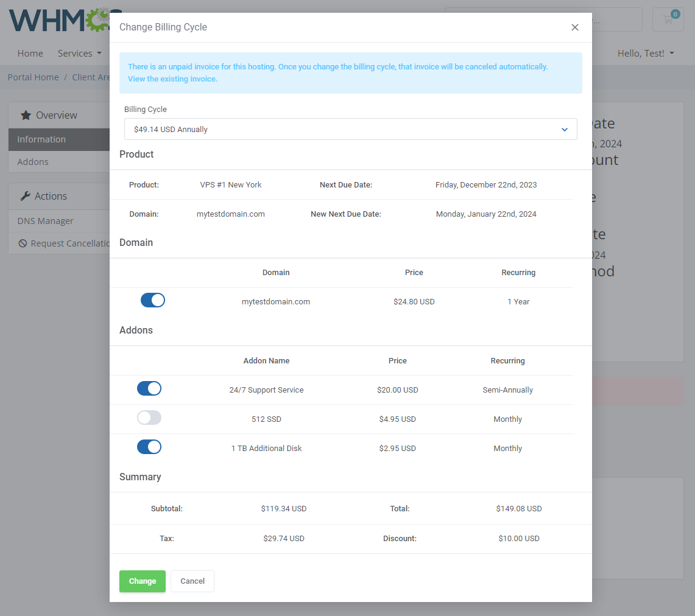Close the Change Billing Cycle dialog
Screen dimensions: 695x616
tap(574, 27)
